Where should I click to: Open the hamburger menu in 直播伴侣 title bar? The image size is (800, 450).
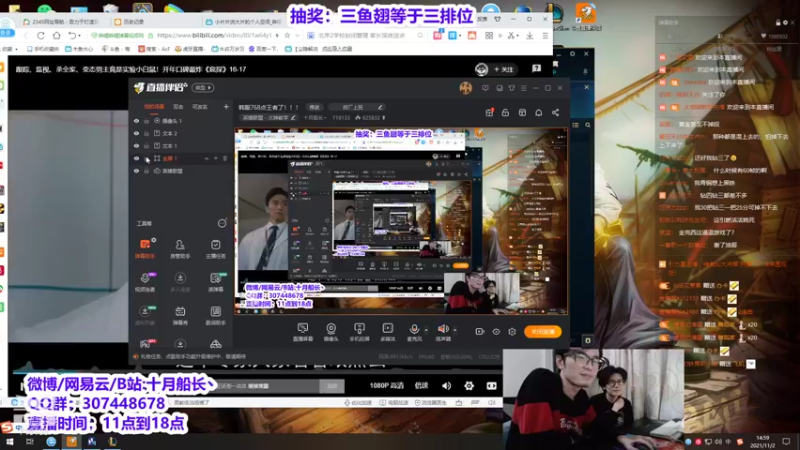pyautogui.click(x=523, y=88)
